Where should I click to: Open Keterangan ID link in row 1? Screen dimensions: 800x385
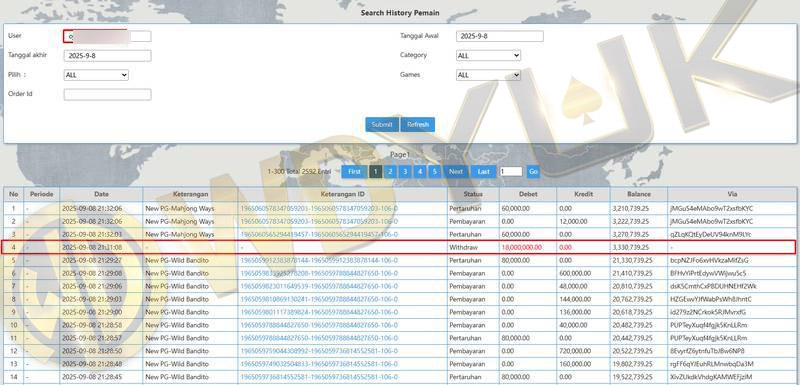[319, 209]
